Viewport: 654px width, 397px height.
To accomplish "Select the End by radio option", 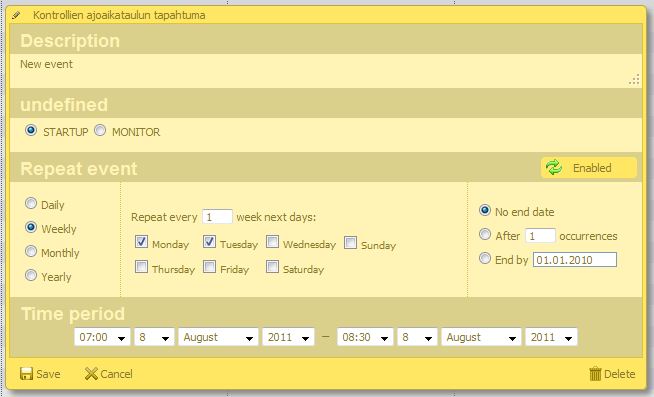I will (485, 258).
